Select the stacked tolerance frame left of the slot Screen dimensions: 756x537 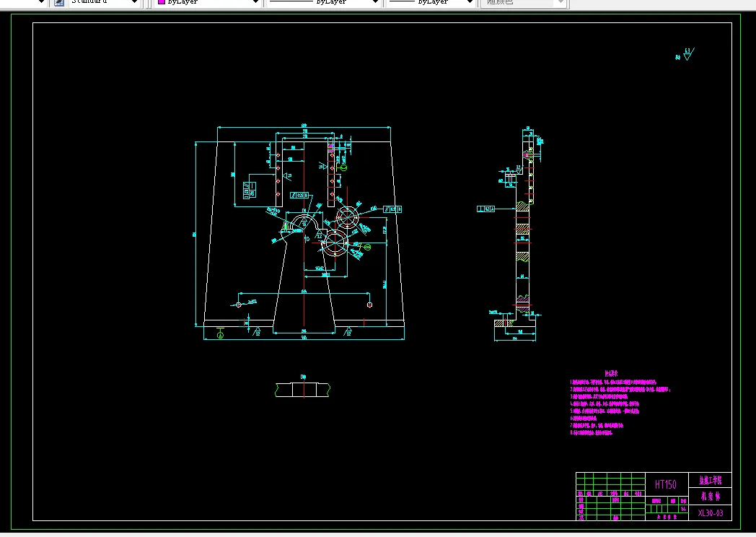click(250, 190)
